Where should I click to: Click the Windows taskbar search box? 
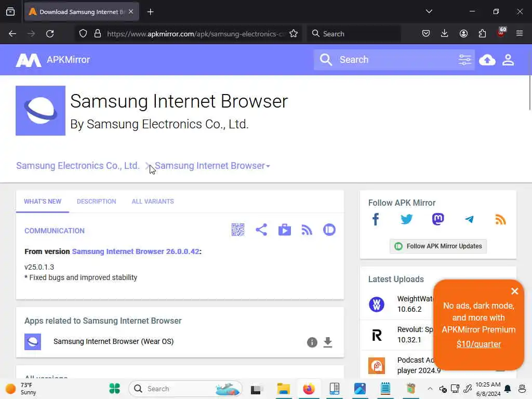185,389
